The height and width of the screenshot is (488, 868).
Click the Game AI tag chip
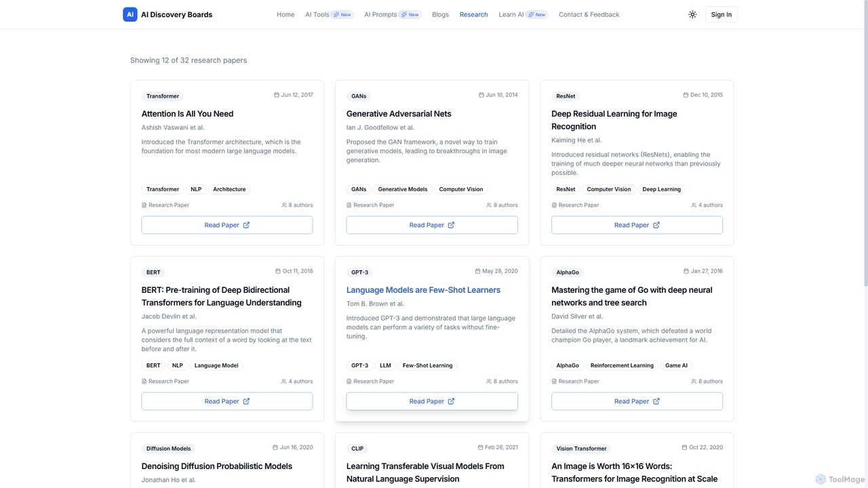676,365
